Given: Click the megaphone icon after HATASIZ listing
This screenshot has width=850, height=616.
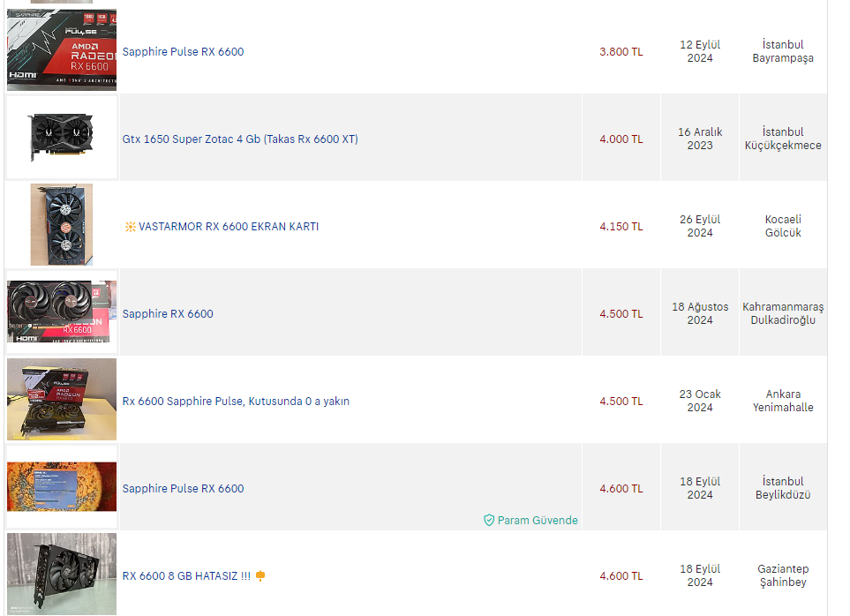Looking at the screenshot, I should coord(260,576).
